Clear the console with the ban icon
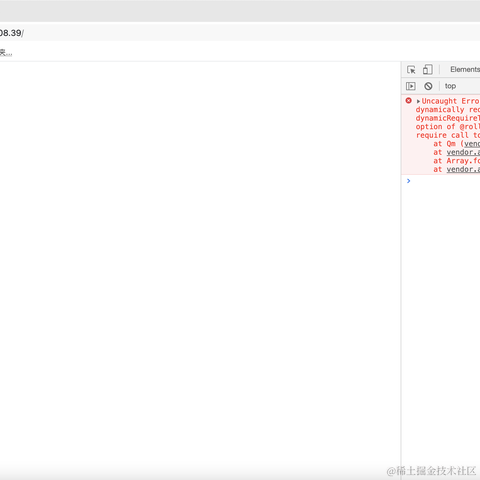The image size is (480, 480). (428, 86)
